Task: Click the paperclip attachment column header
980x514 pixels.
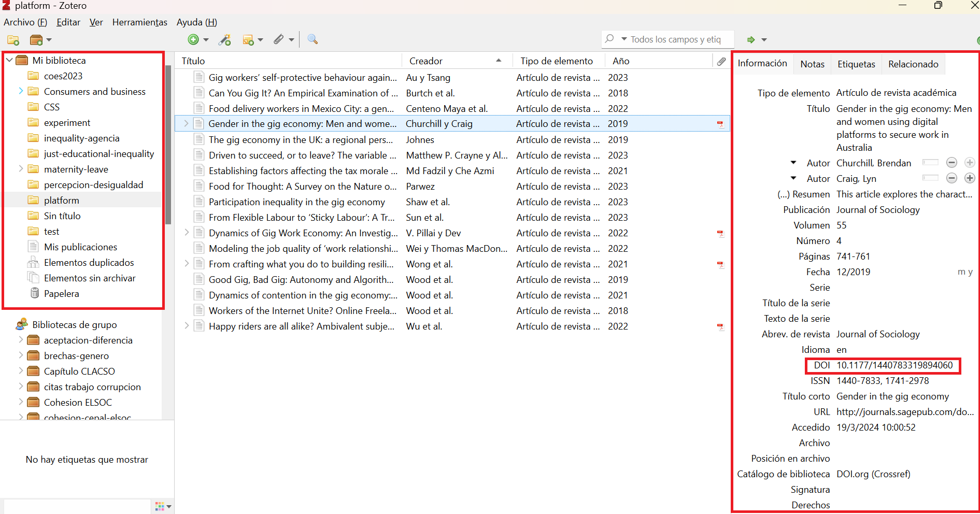Action: click(721, 61)
